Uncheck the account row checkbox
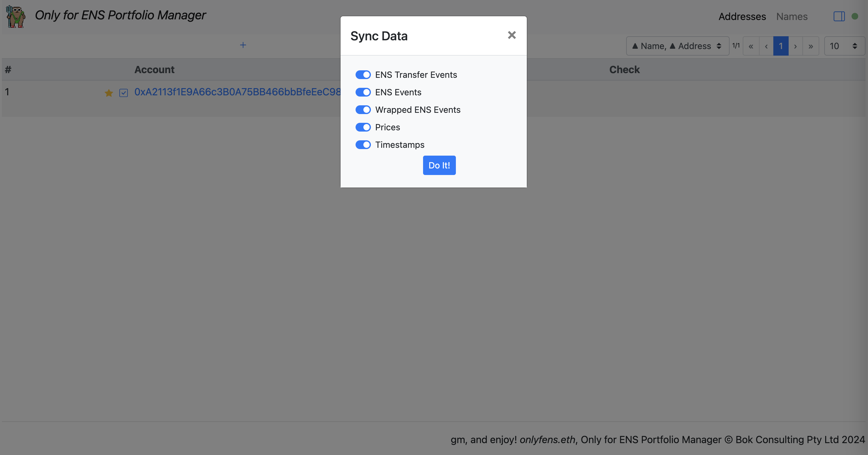Image resolution: width=868 pixels, height=455 pixels. tap(124, 93)
